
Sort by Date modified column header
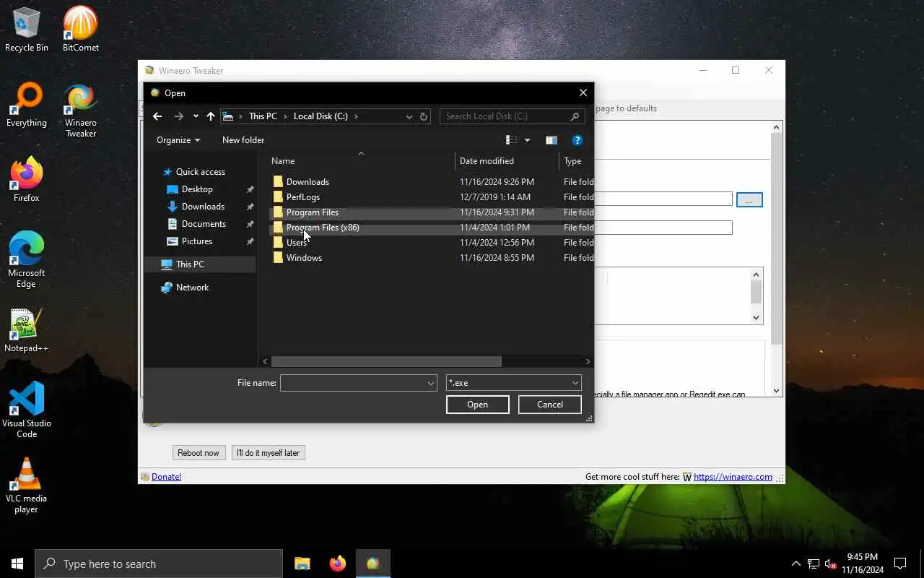tap(507, 161)
